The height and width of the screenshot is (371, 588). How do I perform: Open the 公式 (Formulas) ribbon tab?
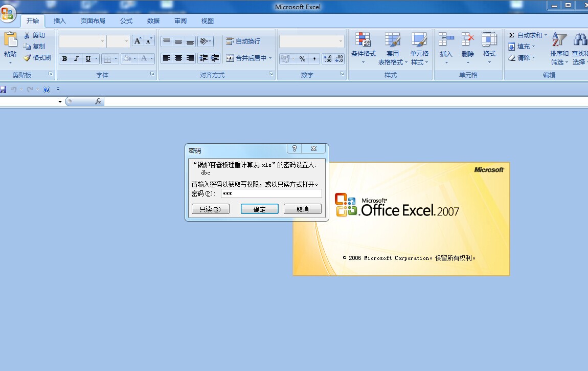pyautogui.click(x=126, y=21)
